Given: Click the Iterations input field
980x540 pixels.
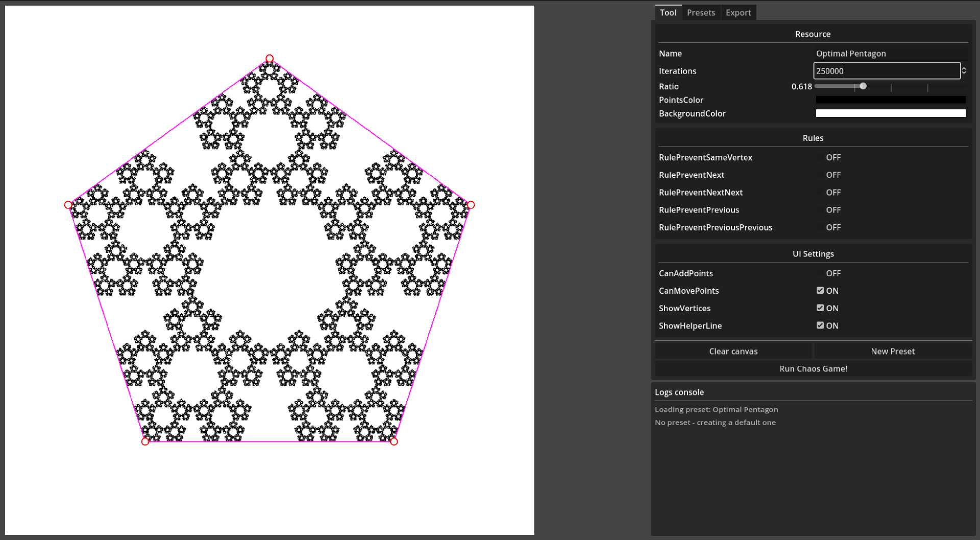Looking at the screenshot, I should 887,71.
